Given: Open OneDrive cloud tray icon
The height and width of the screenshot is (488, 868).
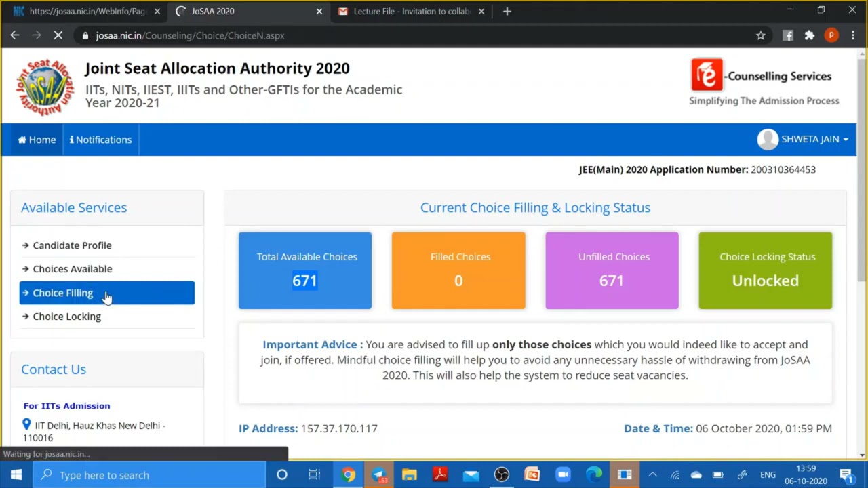Looking at the screenshot, I should 696,475.
